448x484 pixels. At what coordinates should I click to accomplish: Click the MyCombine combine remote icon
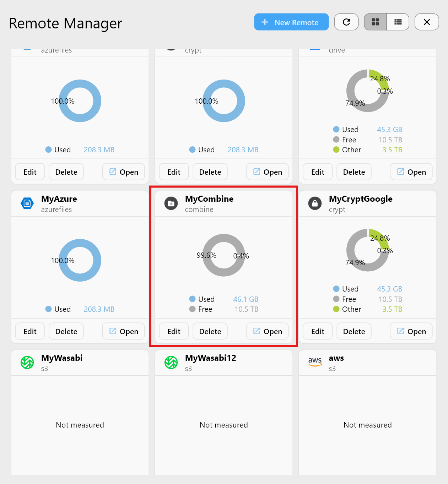[171, 203]
